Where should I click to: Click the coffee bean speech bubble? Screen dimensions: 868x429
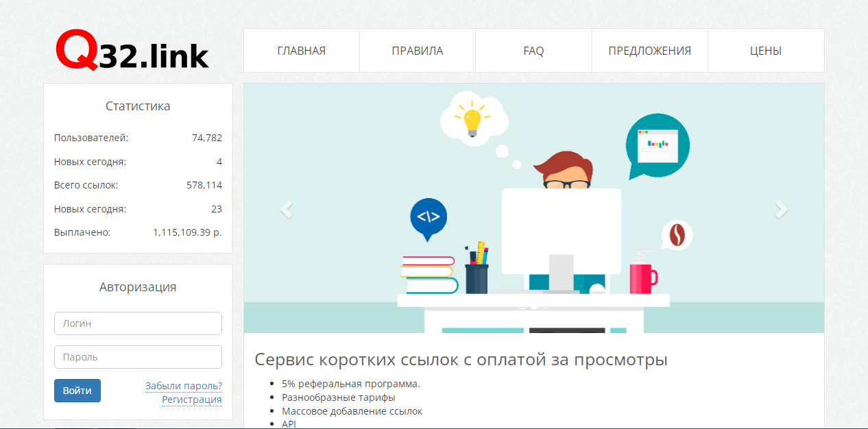coord(677,235)
